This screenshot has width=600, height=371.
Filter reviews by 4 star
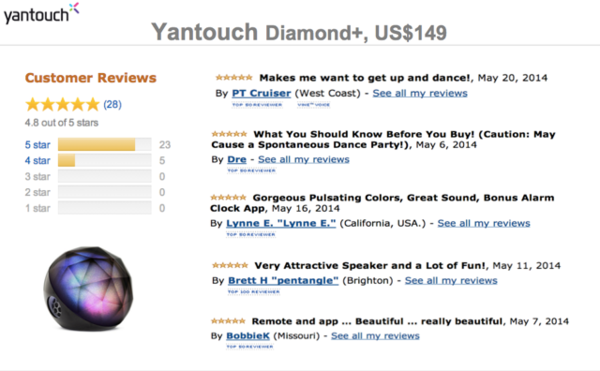pyautogui.click(x=38, y=161)
